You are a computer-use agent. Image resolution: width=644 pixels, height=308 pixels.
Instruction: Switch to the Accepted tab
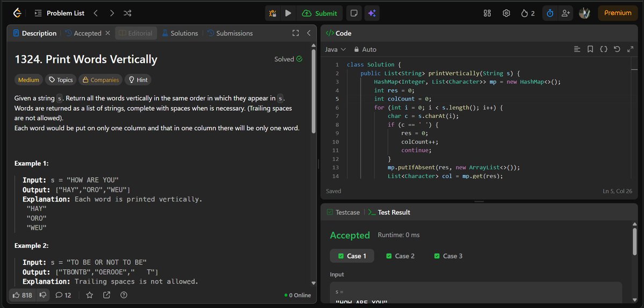coord(83,33)
